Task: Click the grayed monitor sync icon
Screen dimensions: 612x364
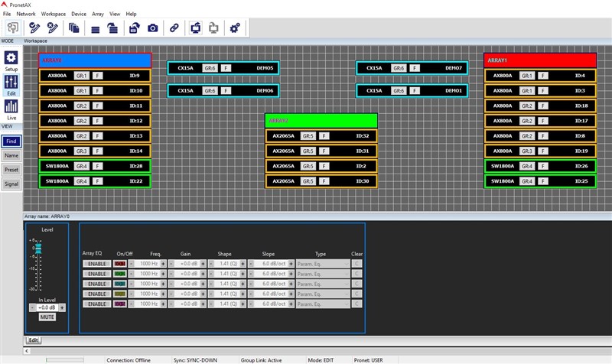Action: pos(213,28)
